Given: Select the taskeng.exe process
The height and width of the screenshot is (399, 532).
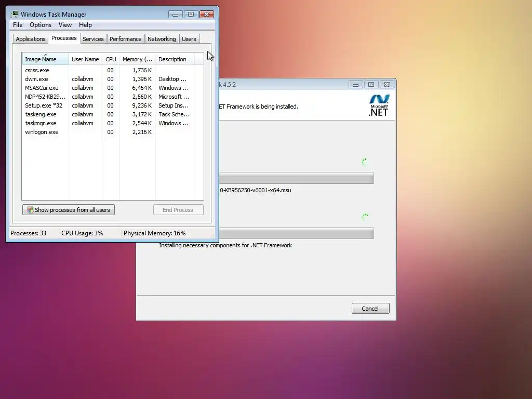Looking at the screenshot, I should [x=108, y=114].
